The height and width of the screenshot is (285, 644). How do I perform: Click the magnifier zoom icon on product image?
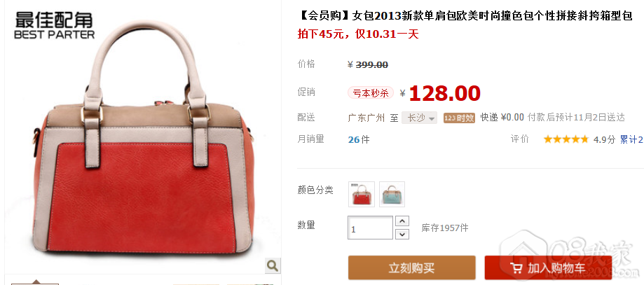click(273, 265)
